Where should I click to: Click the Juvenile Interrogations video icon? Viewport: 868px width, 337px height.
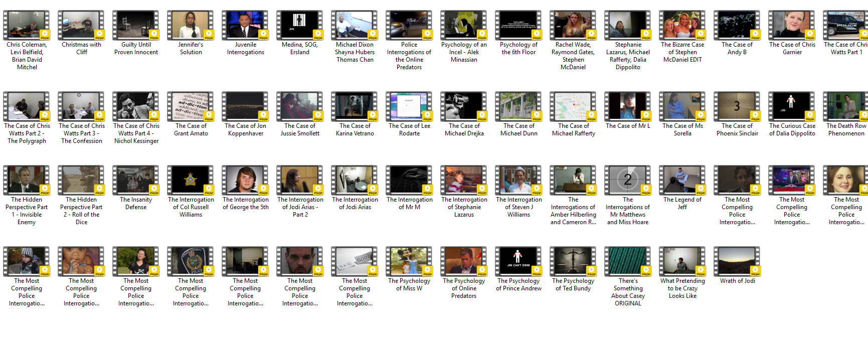pyautogui.click(x=245, y=25)
